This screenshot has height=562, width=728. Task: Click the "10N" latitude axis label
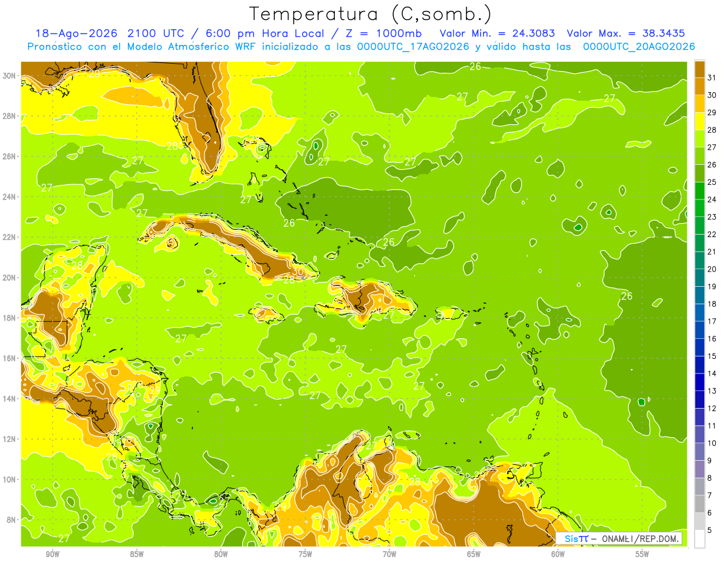[10, 479]
